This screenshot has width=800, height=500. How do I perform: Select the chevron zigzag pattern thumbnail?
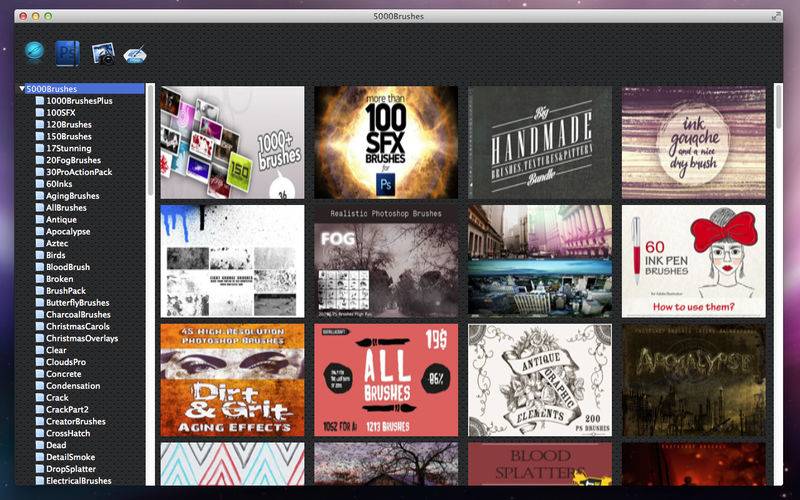point(233,464)
